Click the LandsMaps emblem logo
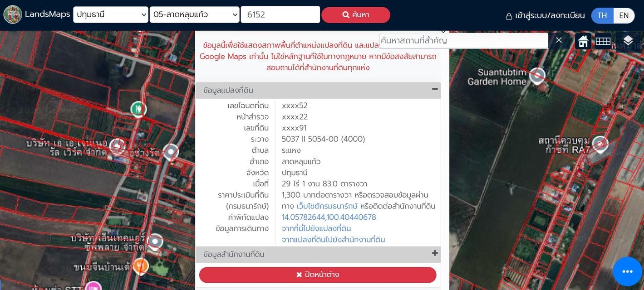644x290 pixels. click(13, 14)
